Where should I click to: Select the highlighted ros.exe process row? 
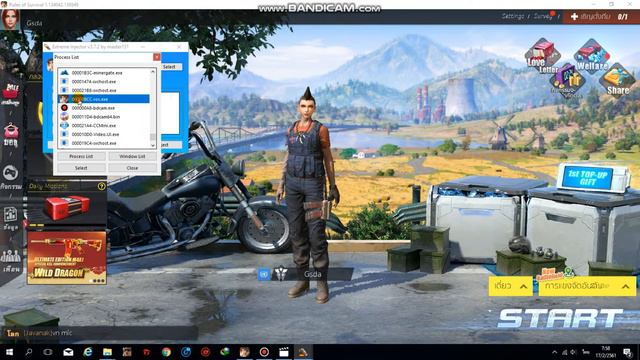[104, 99]
